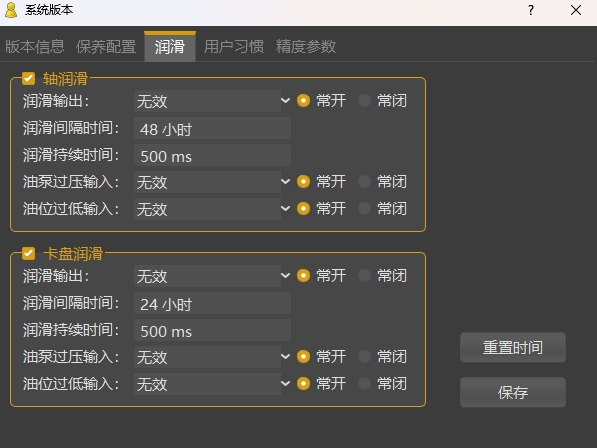Click the 48 小时 interval field

[212, 128]
